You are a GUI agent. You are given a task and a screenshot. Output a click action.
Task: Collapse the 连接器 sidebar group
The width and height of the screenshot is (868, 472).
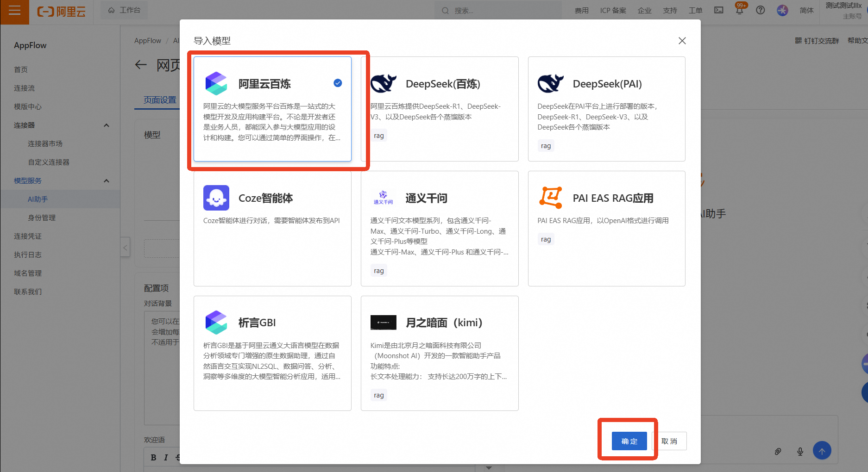click(107, 125)
